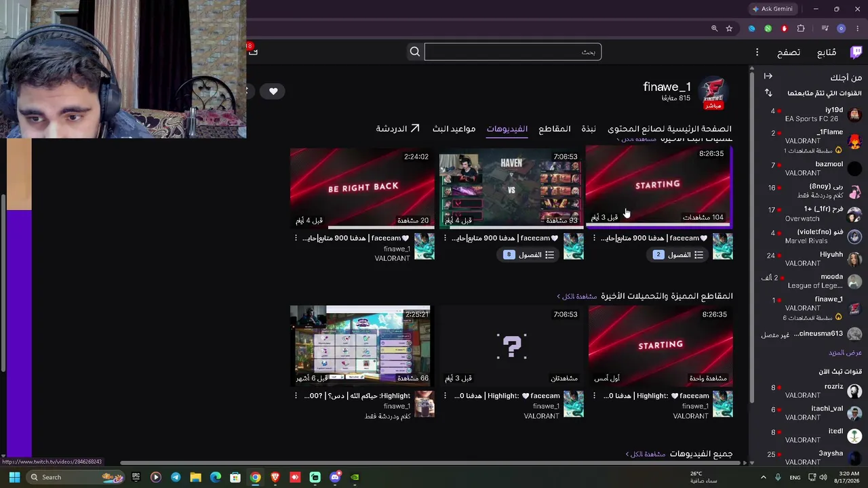Open finawe_1 channel profile avatar
Screen dimensions: 868x488
[713, 92]
